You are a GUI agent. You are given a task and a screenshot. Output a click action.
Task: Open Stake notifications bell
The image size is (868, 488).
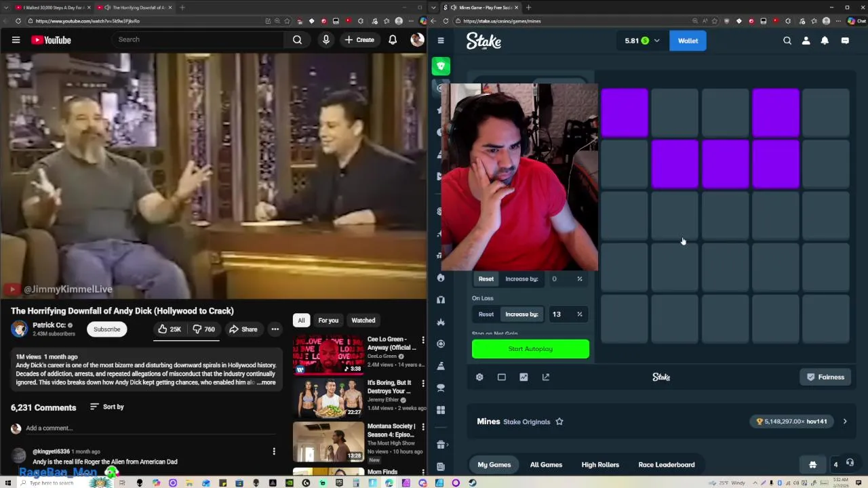825,41
